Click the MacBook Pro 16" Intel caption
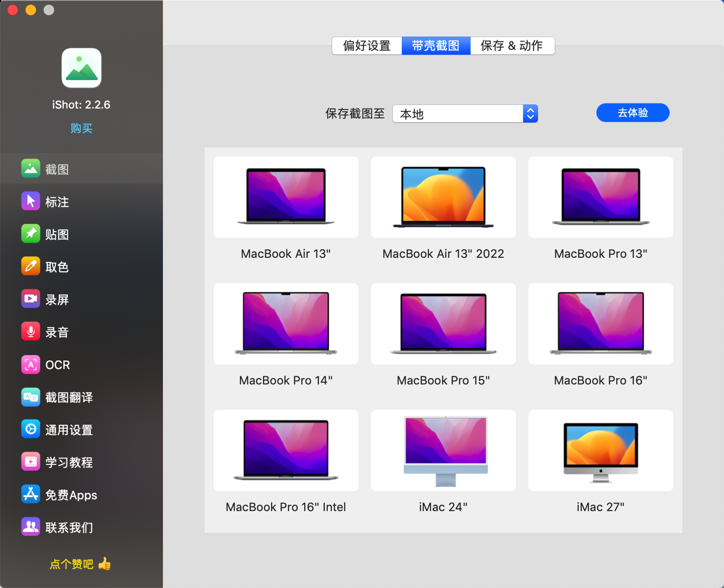This screenshot has width=724, height=588. click(x=286, y=507)
